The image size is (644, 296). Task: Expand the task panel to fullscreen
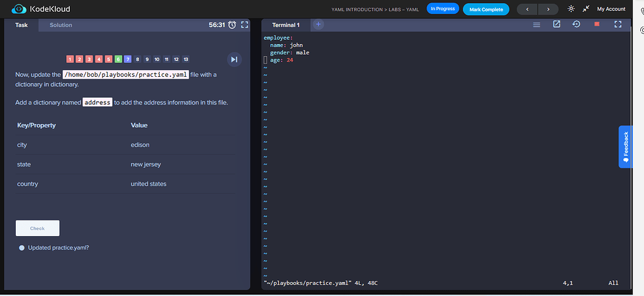click(245, 25)
